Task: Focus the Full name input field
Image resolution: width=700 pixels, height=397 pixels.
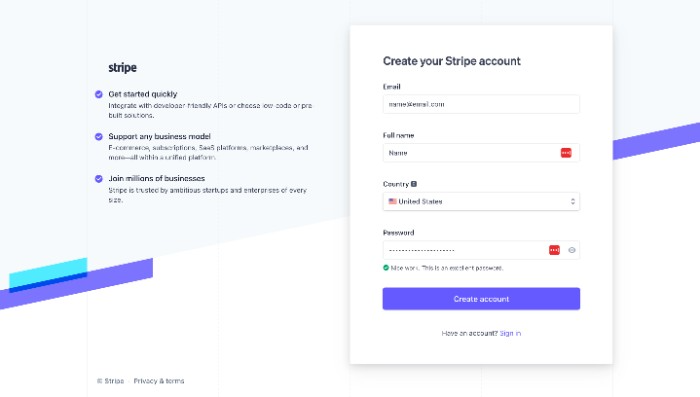Action: coord(481,153)
